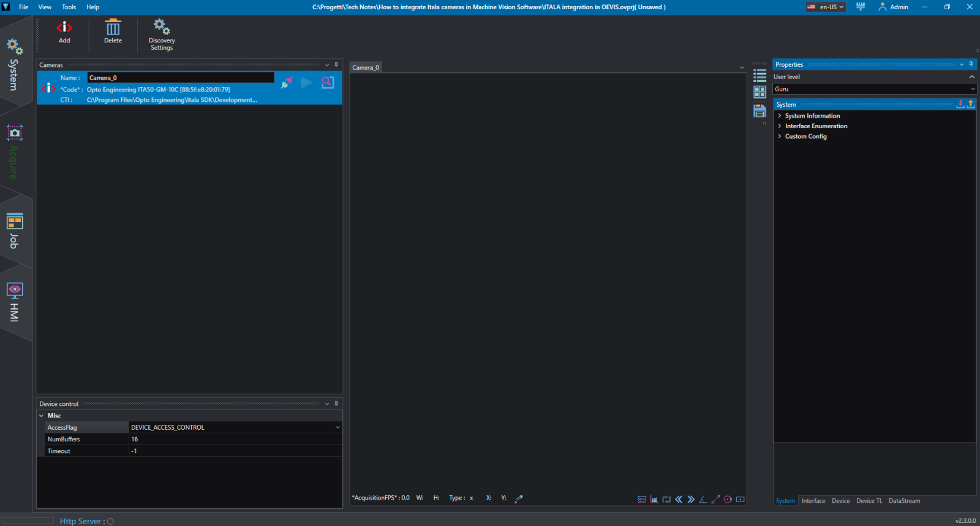Switch to the DataStream properties tab
The width and height of the screenshot is (980, 526).
tap(904, 501)
